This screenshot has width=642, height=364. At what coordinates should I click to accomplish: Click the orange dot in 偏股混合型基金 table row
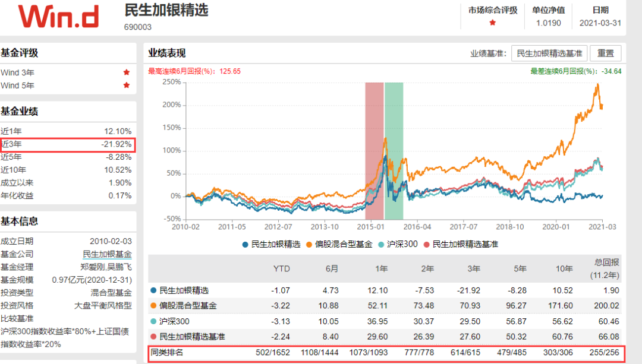click(153, 306)
